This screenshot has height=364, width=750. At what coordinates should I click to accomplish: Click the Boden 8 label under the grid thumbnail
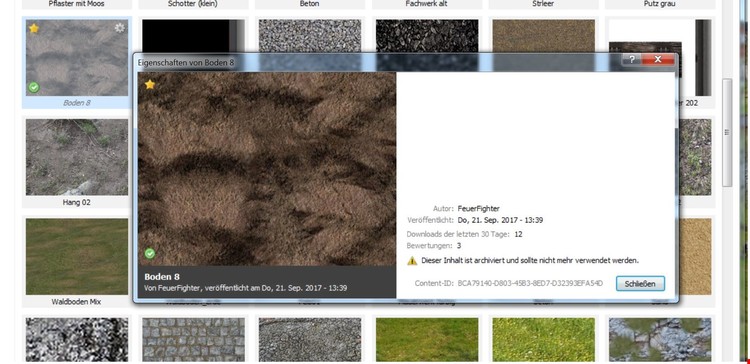pos(77,103)
